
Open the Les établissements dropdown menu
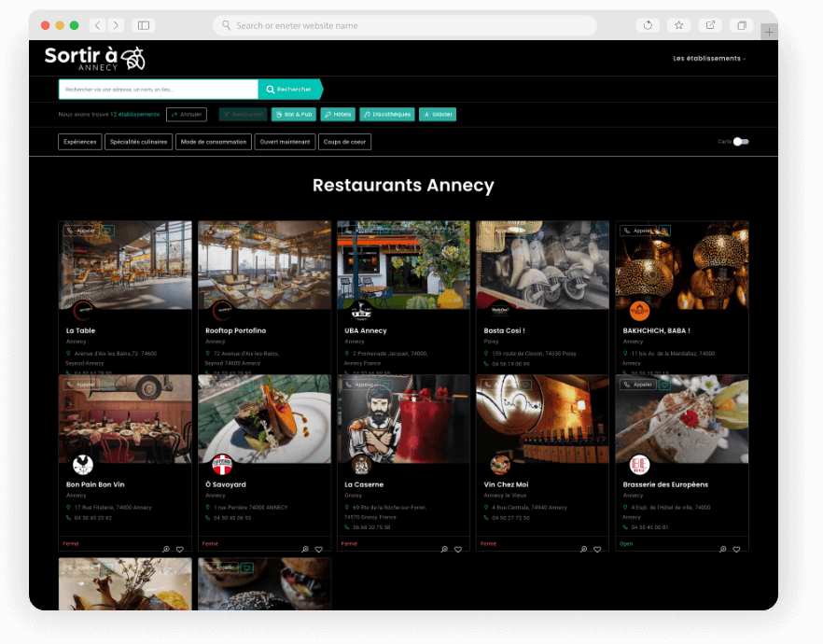tap(709, 58)
